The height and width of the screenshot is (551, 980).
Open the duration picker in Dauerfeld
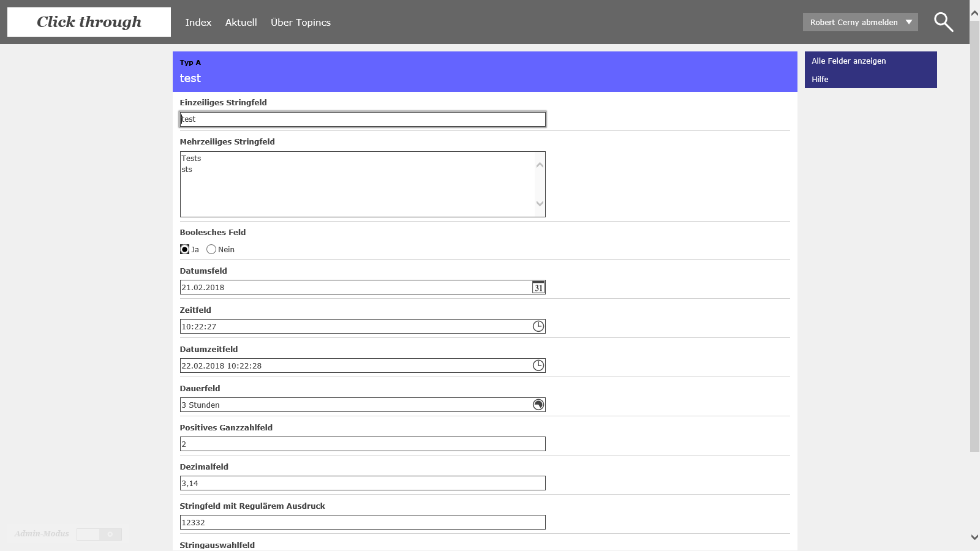pos(538,405)
